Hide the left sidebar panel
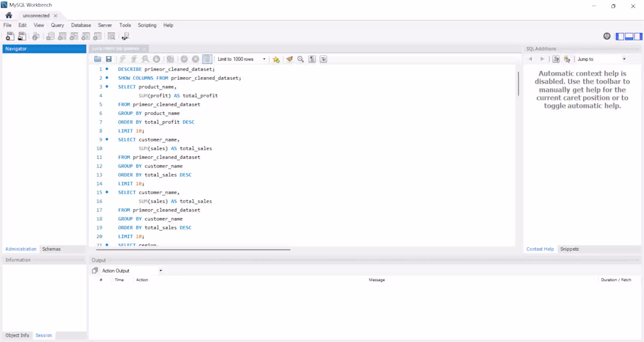The image size is (644, 342). pyautogui.click(x=619, y=36)
